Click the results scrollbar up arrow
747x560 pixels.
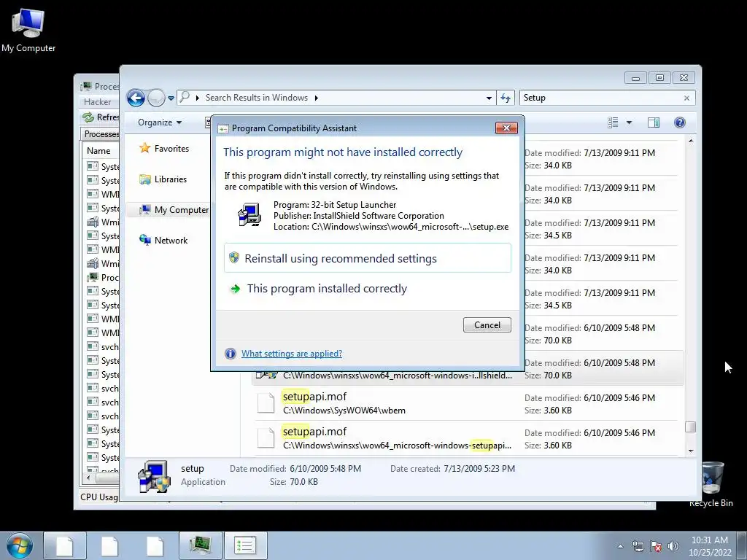[x=690, y=141]
